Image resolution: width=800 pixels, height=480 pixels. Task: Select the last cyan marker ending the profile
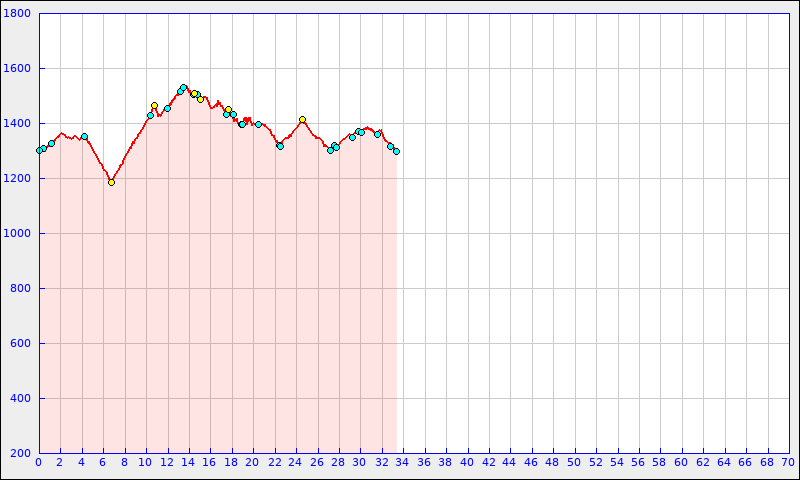click(396, 151)
